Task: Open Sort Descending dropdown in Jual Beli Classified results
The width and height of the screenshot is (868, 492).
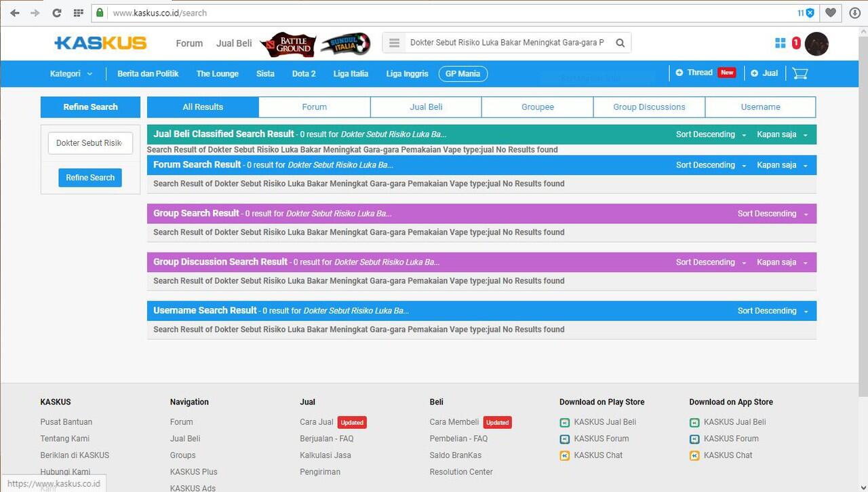Action: (711, 134)
